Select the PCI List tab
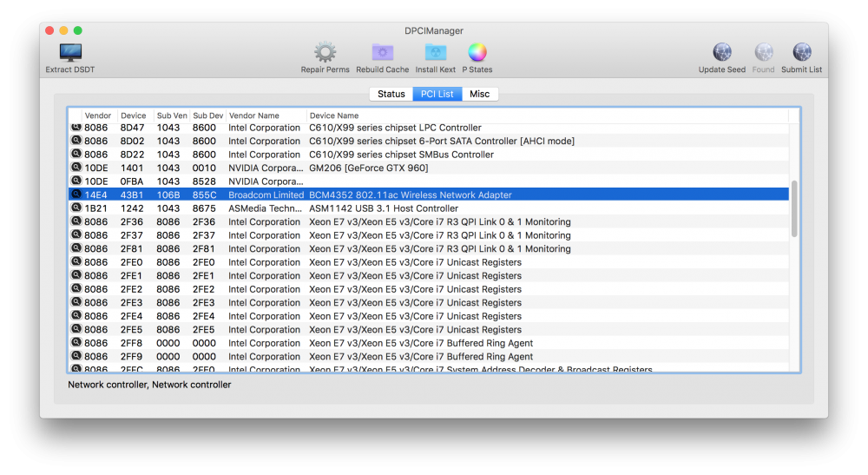 437,94
